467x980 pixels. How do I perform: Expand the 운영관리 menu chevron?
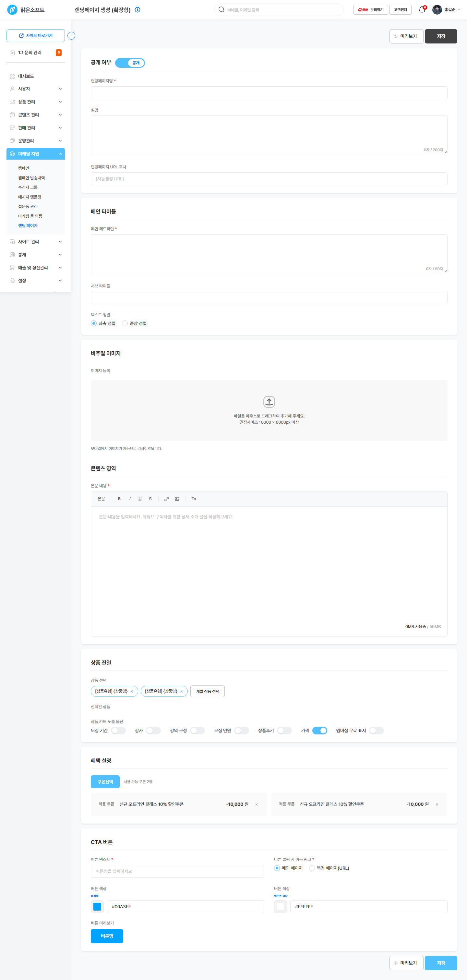click(60, 141)
